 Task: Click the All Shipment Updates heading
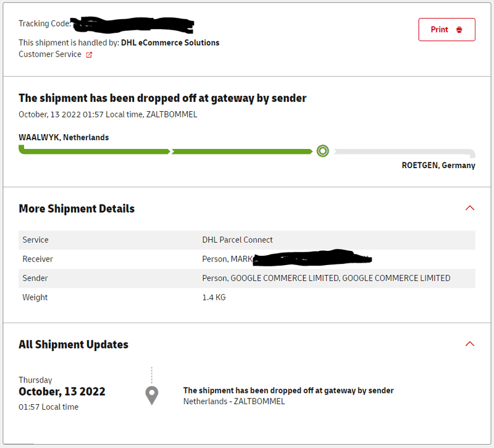(73, 344)
